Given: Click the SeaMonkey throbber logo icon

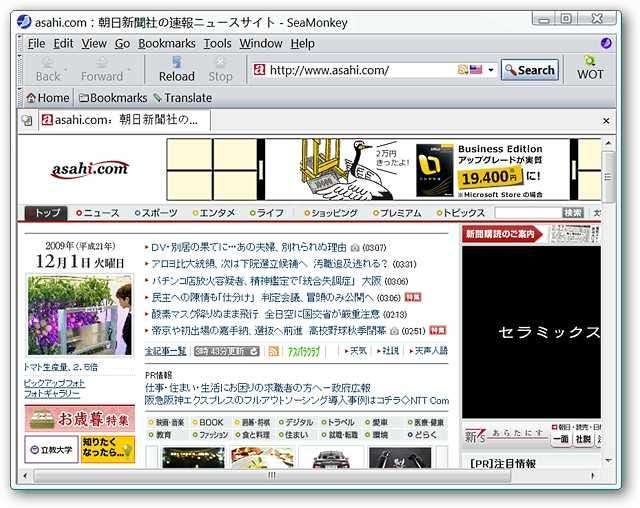Looking at the screenshot, I should [606, 43].
